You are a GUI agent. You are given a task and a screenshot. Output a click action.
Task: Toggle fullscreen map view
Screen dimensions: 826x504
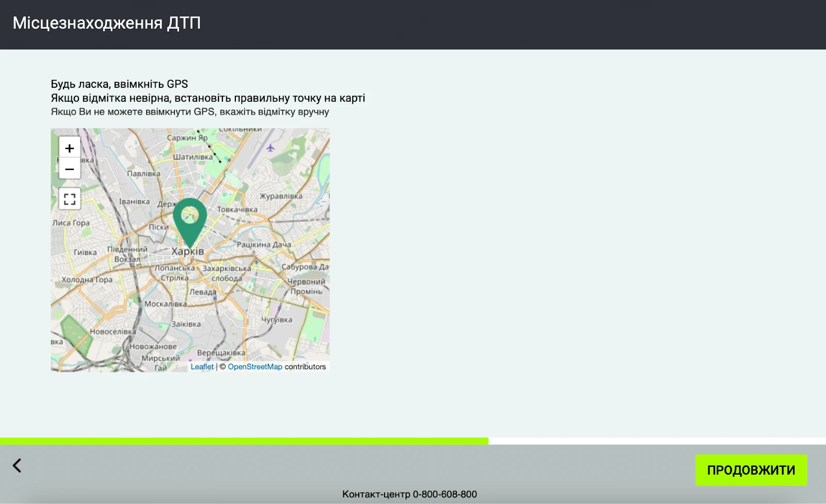(70, 199)
